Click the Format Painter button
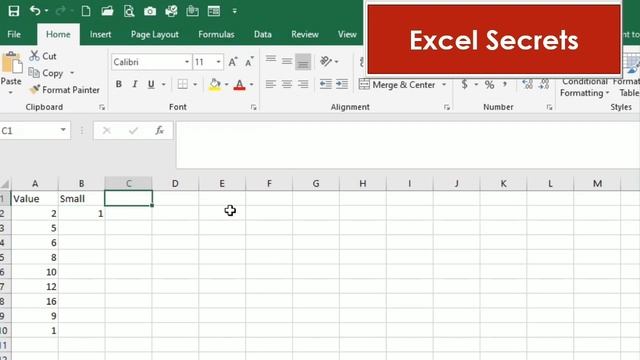640x360 pixels. point(64,90)
